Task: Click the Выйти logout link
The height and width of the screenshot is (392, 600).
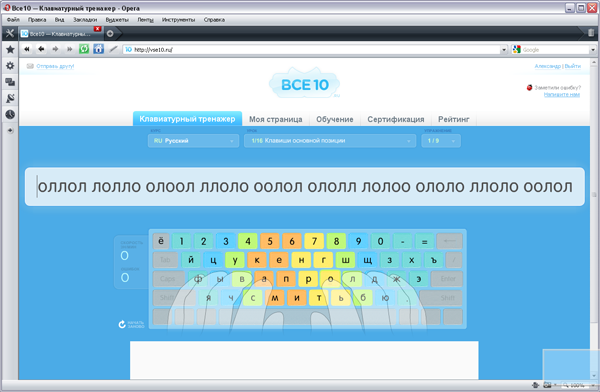Action: [572, 66]
